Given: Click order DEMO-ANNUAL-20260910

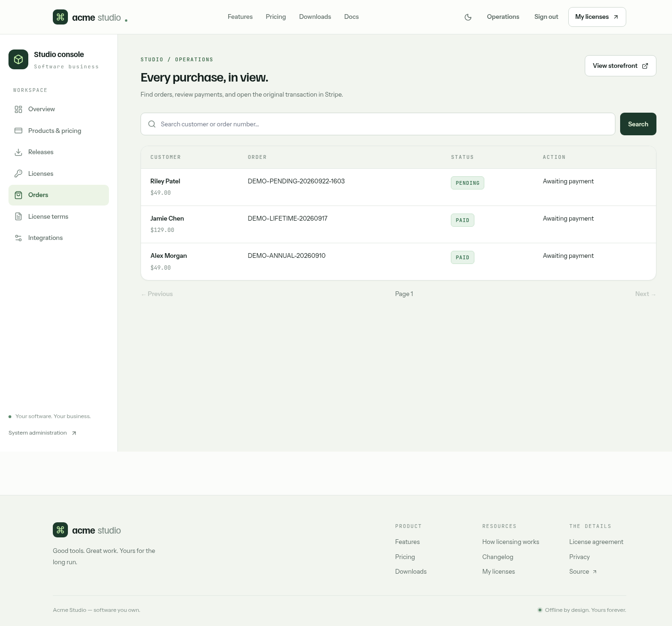Looking at the screenshot, I should tap(287, 256).
